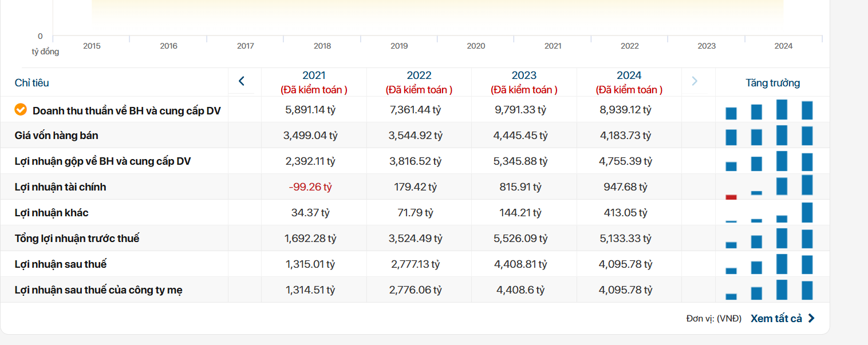Click growth bar chart for Giá vốn hàng bán

pos(769,136)
